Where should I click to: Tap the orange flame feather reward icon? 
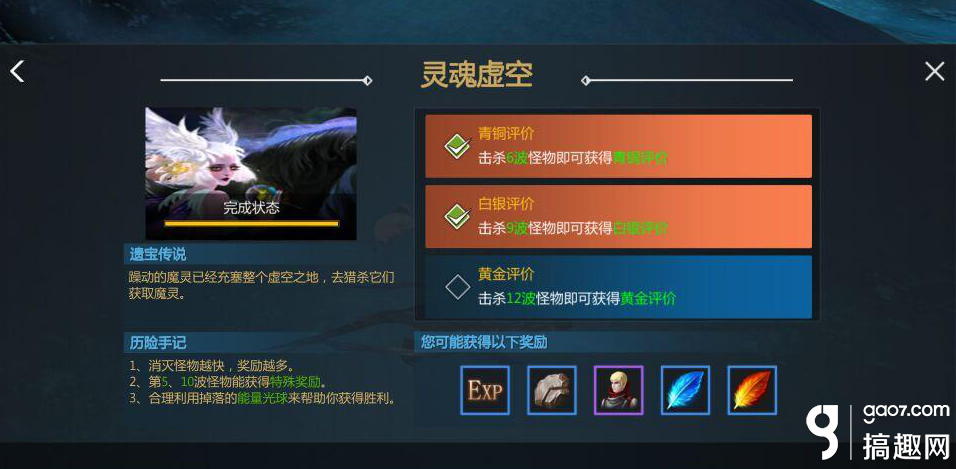pyautogui.click(x=752, y=390)
